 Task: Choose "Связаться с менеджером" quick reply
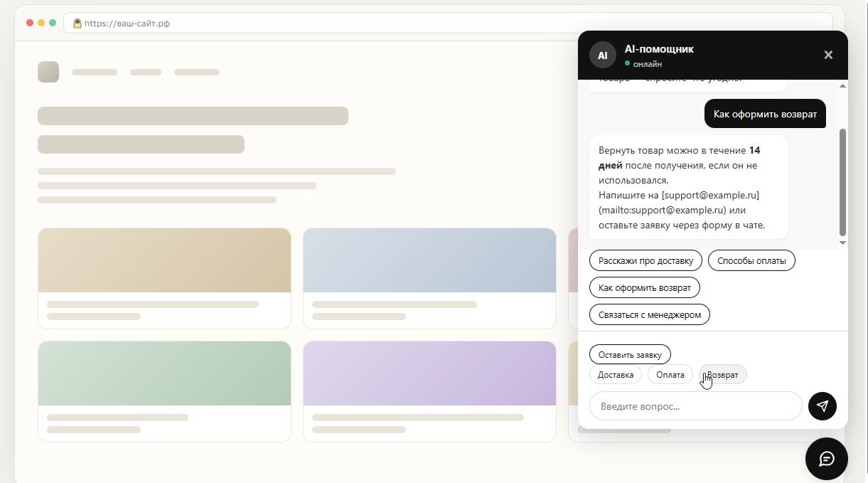click(x=650, y=314)
